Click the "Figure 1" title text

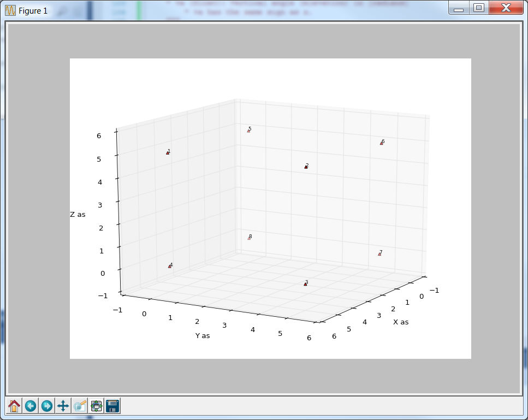tap(33, 11)
